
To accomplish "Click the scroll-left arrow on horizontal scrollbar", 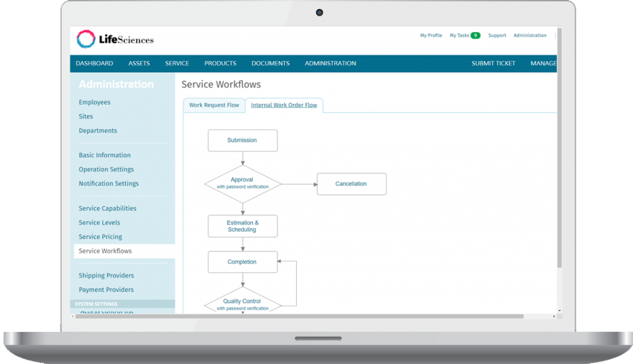I will click(x=73, y=316).
